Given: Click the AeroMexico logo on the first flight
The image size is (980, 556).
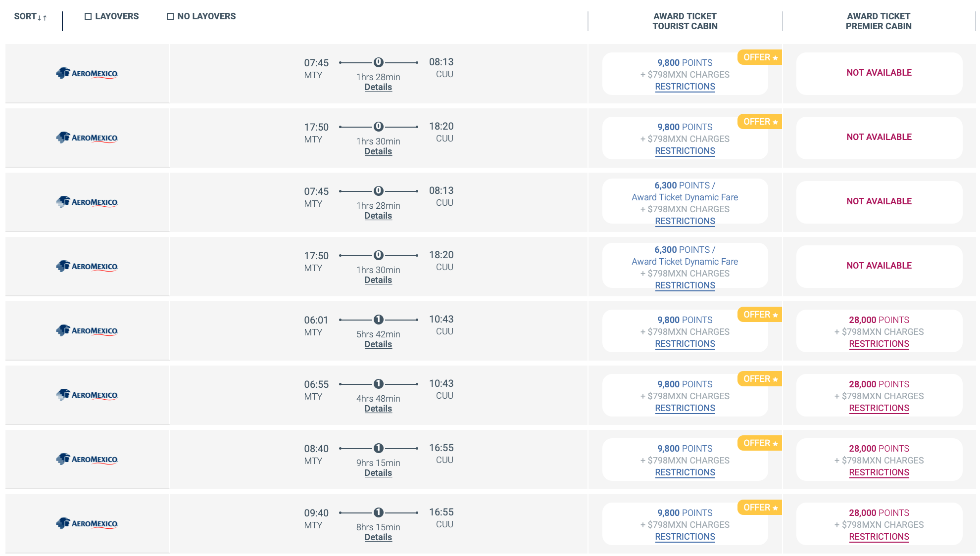Looking at the screenshot, I should 87,72.
